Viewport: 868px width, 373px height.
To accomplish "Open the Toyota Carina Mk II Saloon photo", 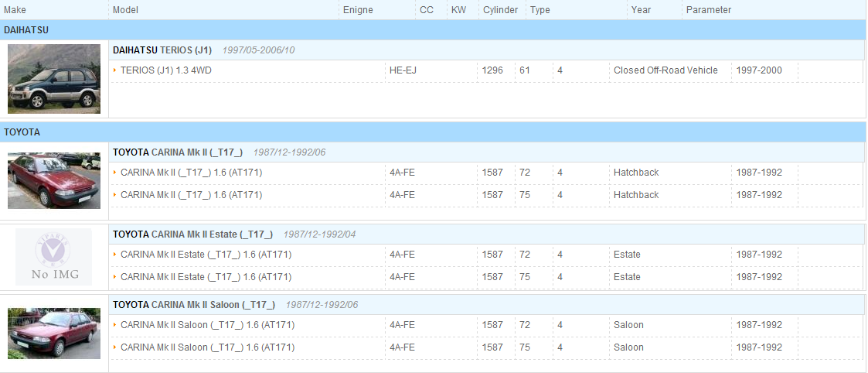I will (x=54, y=333).
